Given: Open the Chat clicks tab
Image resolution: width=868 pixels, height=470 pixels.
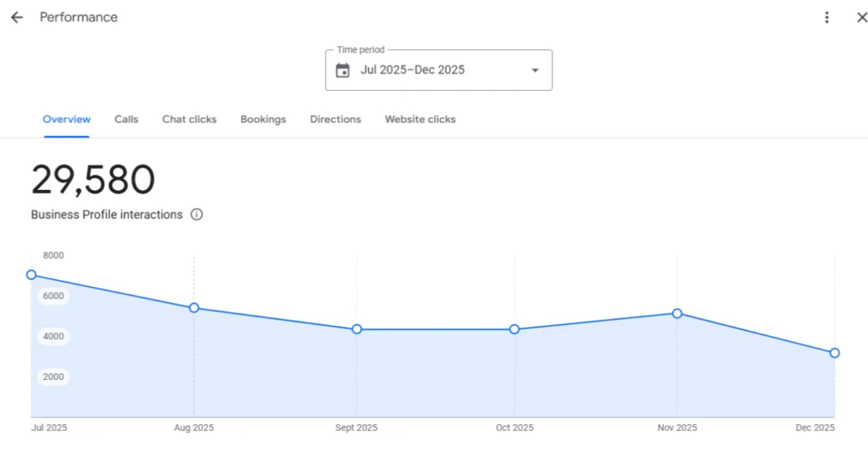Looking at the screenshot, I should click(x=189, y=120).
